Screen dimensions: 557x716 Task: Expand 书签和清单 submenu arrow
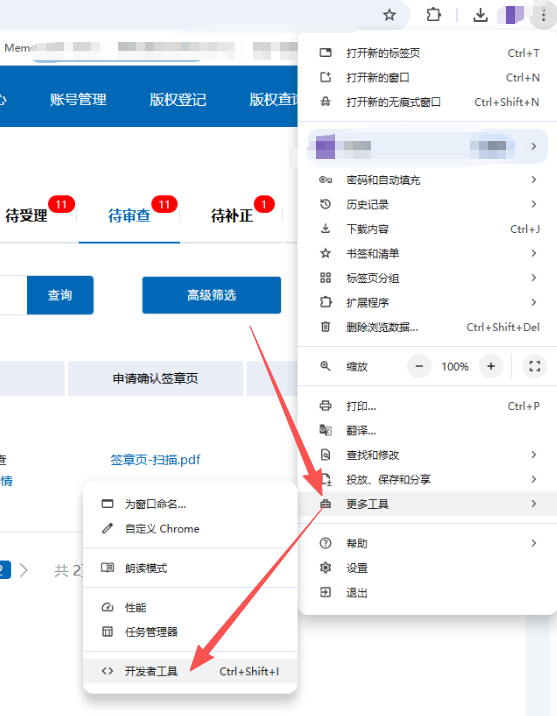click(x=534, y=253)
